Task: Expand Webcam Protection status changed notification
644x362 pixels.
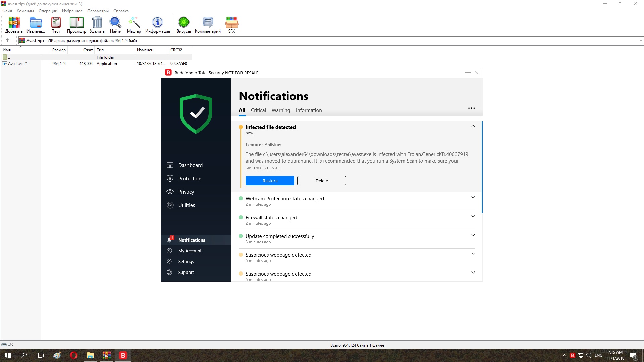Action: (473, 197)
